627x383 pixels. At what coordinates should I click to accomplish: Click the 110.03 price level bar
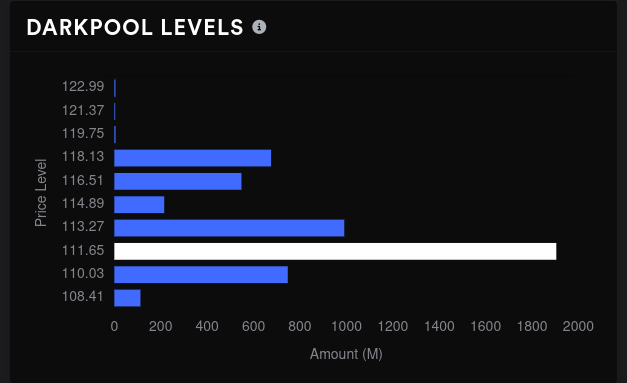pyautogui.click(x=201, y=275)
